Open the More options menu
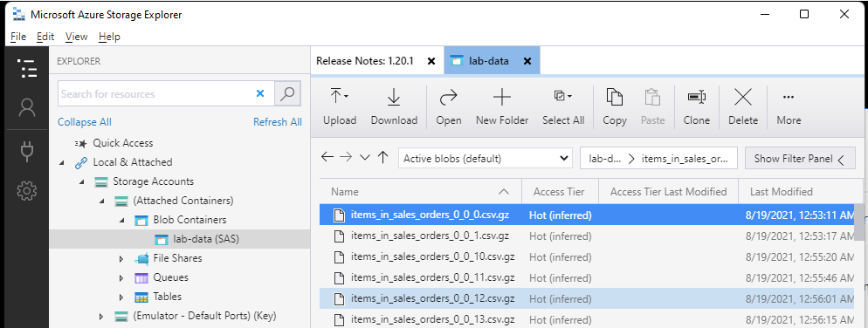The image size is (868, 328). click(789, 106)
